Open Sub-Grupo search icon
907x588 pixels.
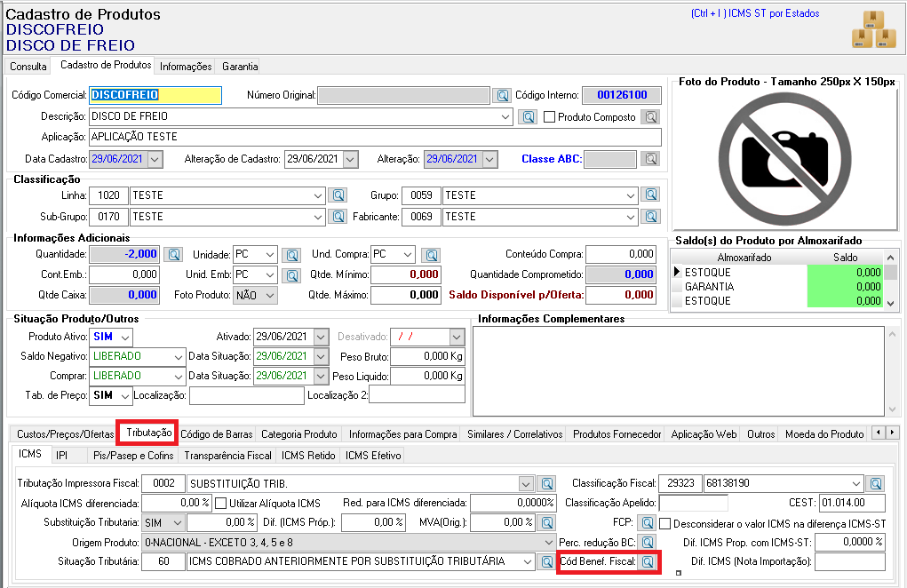click(x=338, y=217)
